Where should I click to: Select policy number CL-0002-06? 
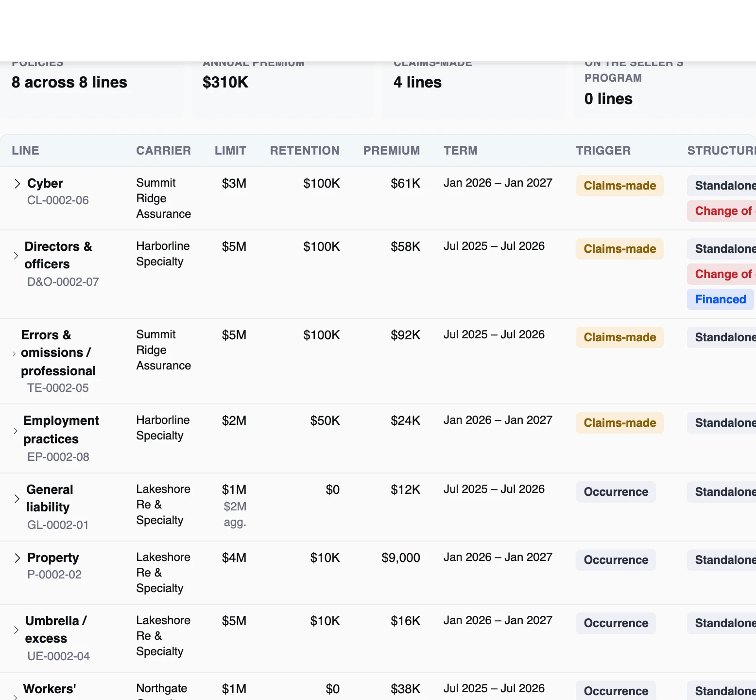[x=58, y=200]
